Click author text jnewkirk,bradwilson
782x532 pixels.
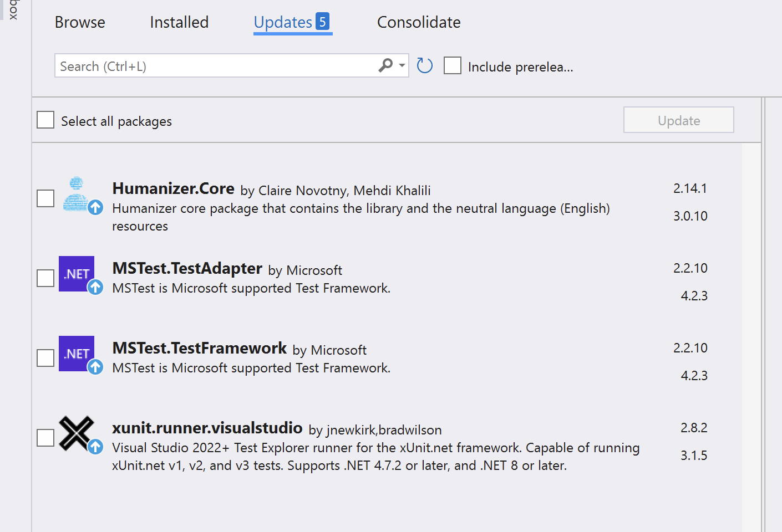pos(384,430)
